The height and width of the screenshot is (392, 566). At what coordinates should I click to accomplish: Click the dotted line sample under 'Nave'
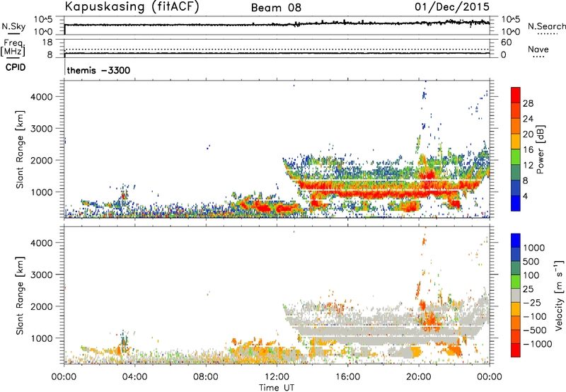point(538,57)
